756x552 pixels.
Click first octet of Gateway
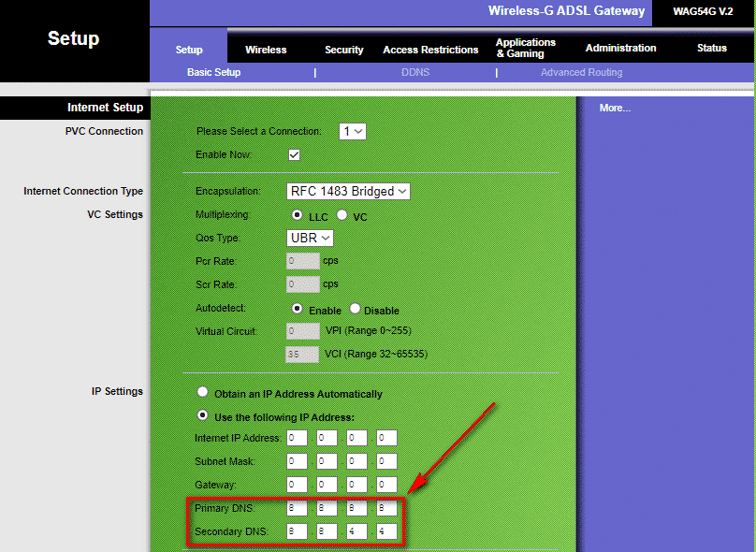pyautogui.click(x=297, y=485)
